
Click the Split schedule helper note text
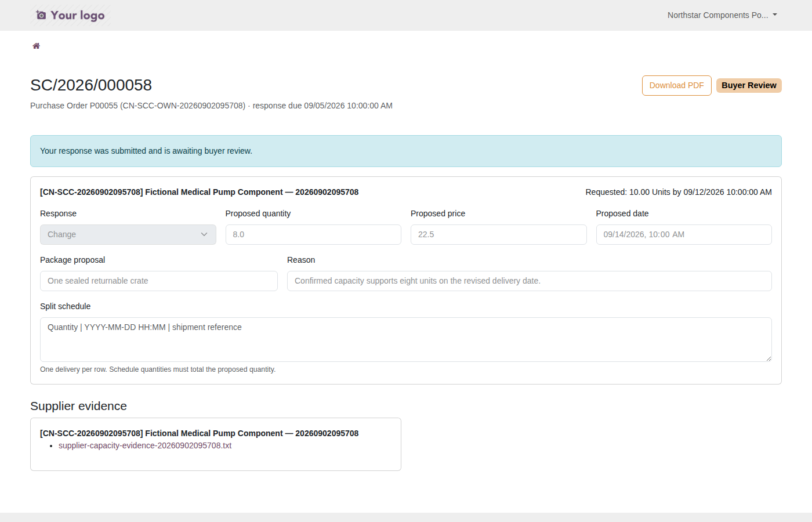(x=158, y=369)
